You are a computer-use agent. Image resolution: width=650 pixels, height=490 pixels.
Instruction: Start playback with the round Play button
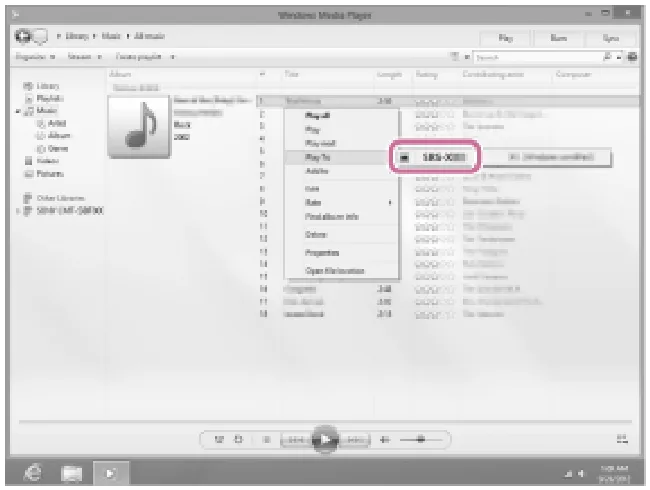325,439
